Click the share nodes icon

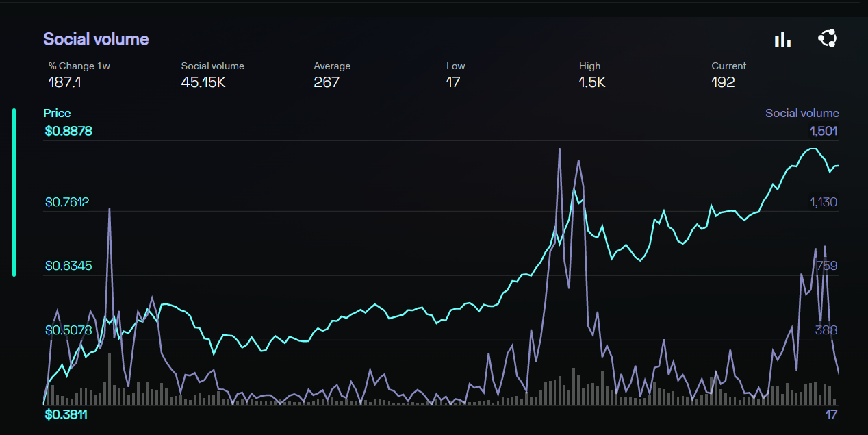(x=827, y=39)
